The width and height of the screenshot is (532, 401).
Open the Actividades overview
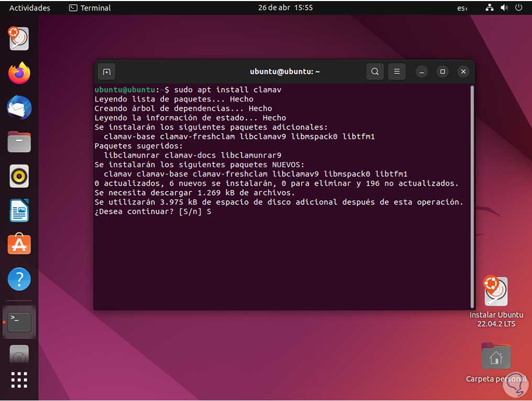(29, 8)
